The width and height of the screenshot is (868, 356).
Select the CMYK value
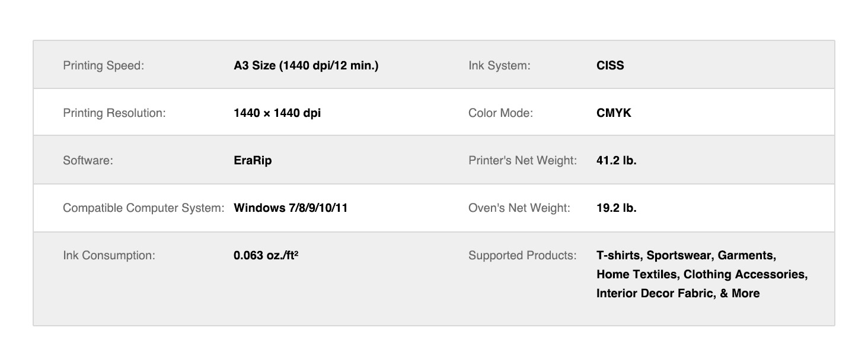614,113
